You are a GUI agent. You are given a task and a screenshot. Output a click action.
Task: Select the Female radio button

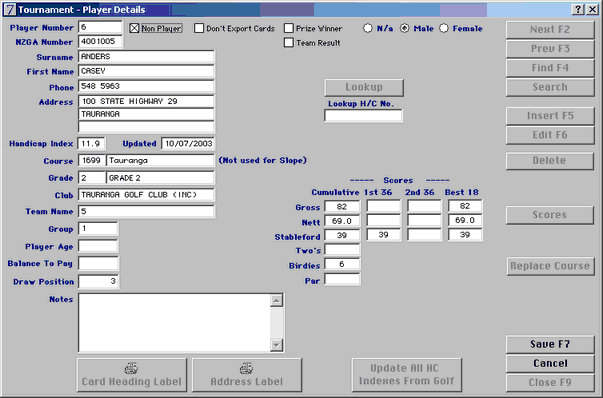[x=444, y=28]
